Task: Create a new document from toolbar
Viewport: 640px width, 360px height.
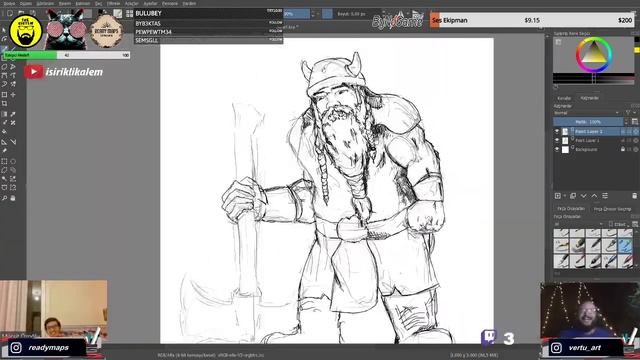Action: tap(10, 13)
